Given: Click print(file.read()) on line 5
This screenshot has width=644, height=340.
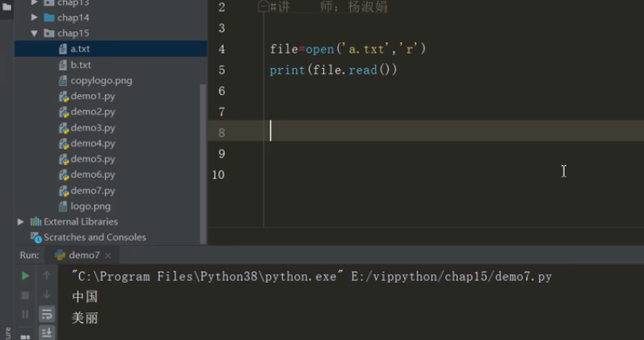Looking at the screenshot, I should 333,70.
